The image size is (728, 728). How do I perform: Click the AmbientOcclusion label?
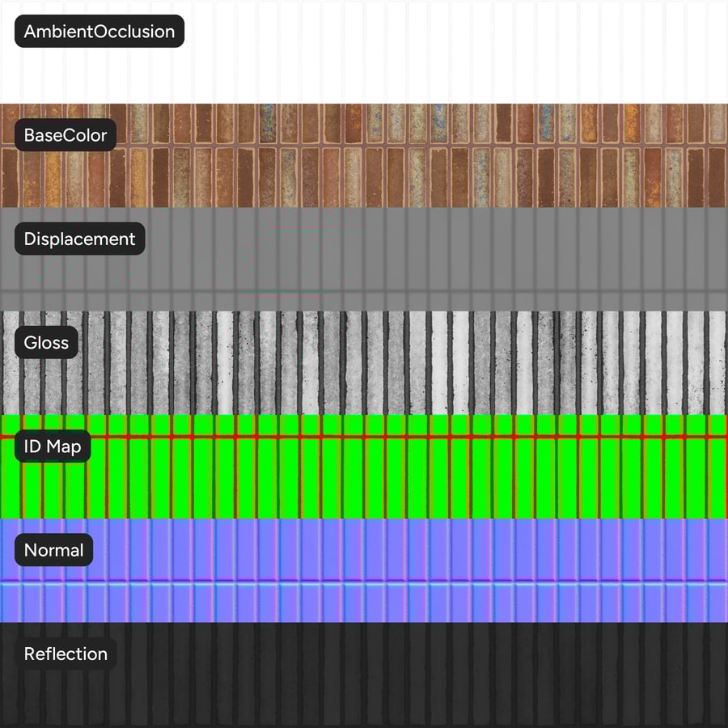point(99,31)
